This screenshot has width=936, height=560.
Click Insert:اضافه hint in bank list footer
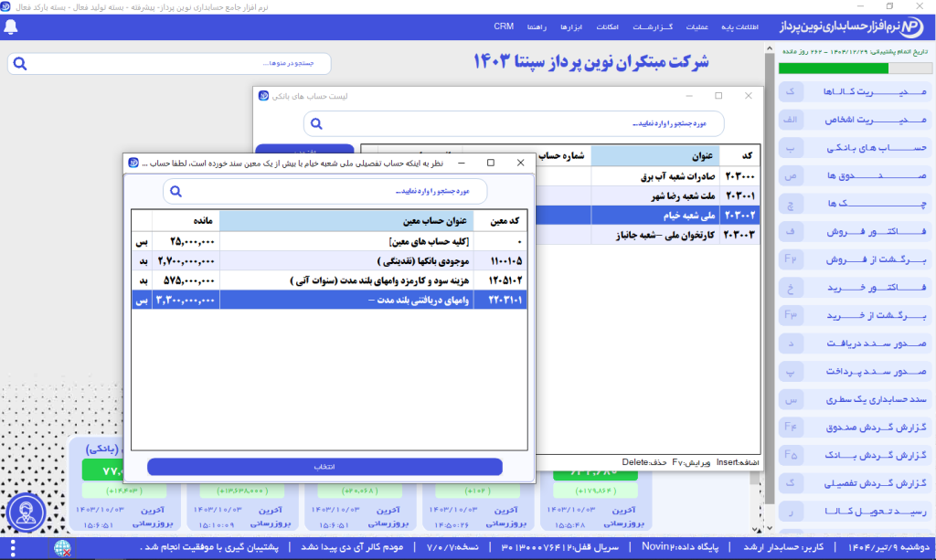point(738,462)
